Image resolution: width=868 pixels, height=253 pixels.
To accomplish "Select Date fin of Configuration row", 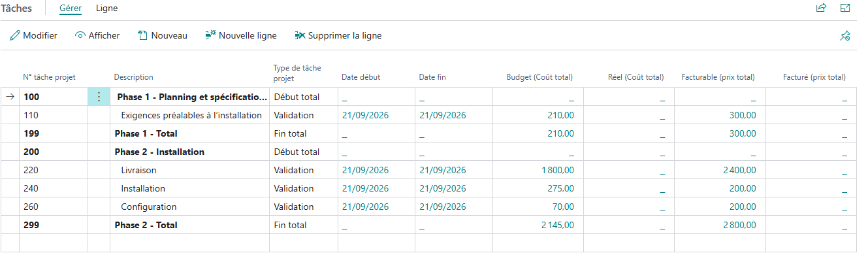I will (442, 207).
